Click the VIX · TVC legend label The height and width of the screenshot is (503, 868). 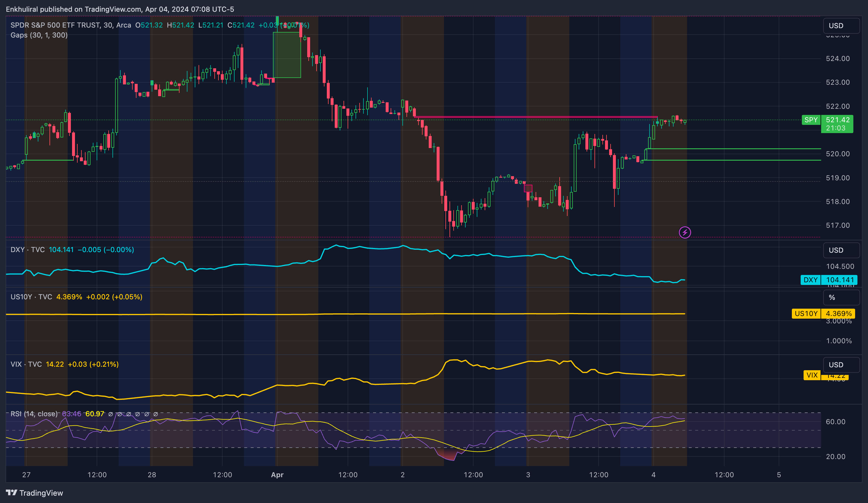[26, 364]
